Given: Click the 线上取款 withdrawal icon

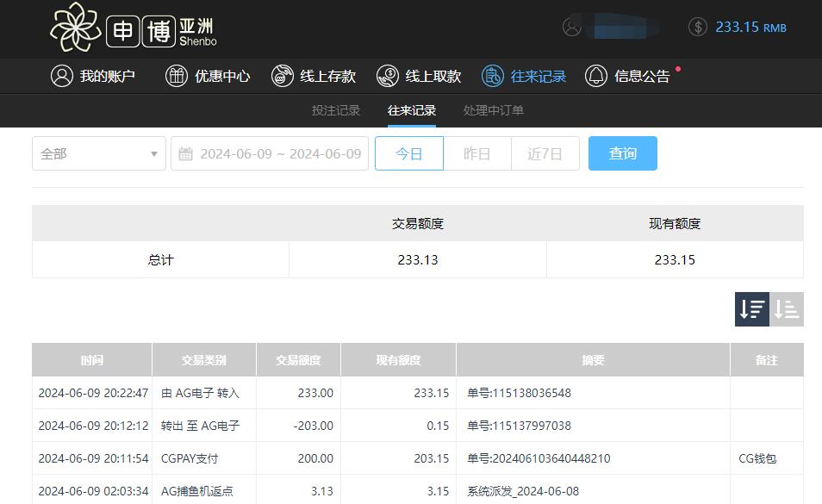Looking at the screenshot, I should [x=387, y=76].
